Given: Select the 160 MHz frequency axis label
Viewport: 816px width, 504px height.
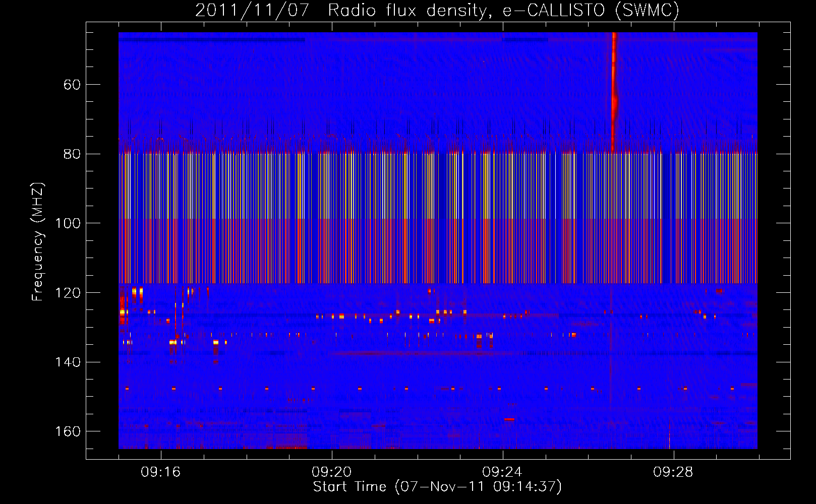Looking at the screenshot, I should tap(68, 431).
